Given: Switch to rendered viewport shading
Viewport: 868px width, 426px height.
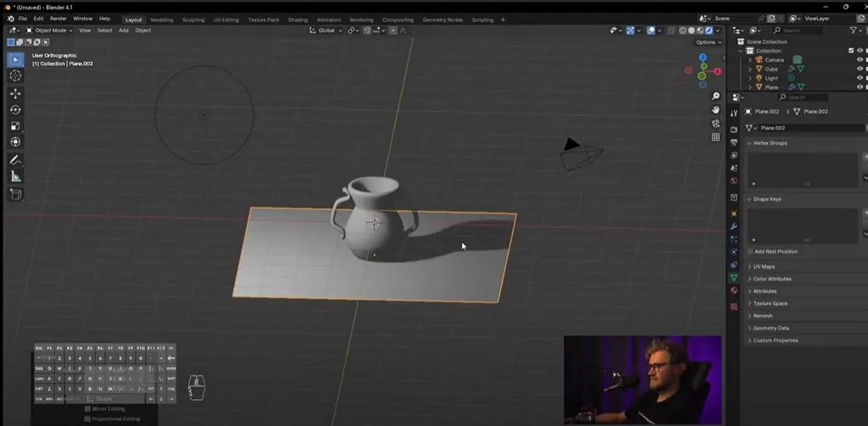Looking at the screenshot, I should pos(709,30).
